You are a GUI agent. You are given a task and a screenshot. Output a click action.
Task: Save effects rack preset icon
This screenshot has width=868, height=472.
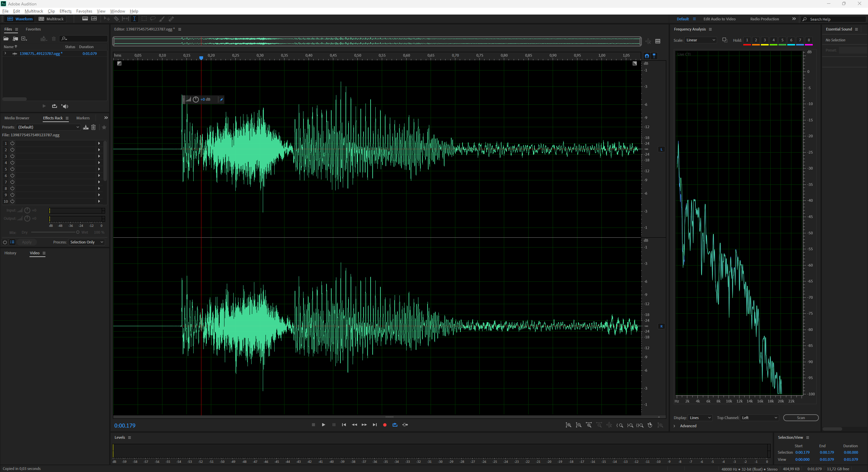pyautogui.click(x=86, y=127)
